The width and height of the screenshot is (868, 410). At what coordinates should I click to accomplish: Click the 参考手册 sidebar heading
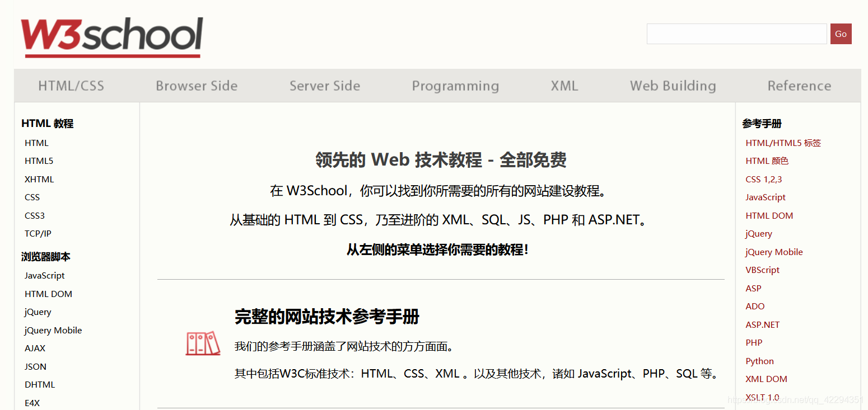[x=762, y=123]
